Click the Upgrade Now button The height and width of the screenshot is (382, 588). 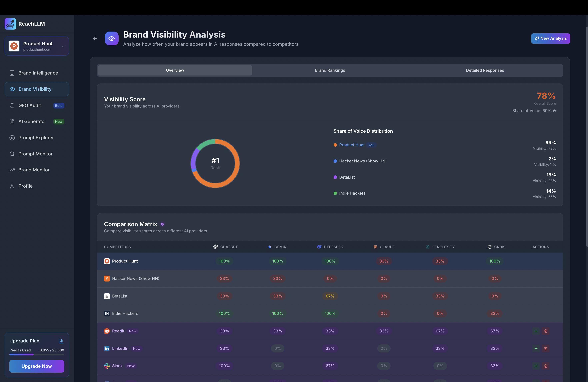click(x=37, y=366)
